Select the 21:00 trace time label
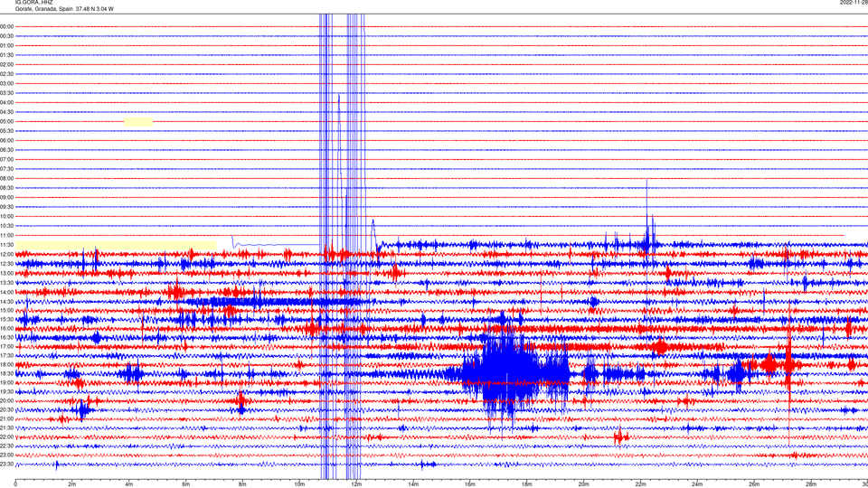Screen dimensions: 868x488 (x=6, y=418)
